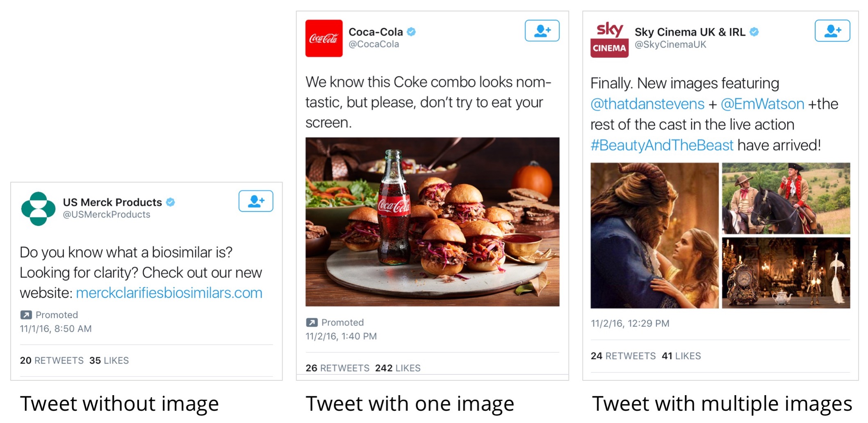Click the follow button on US Merck Products tweet
This screenshot has width=868, height=423.
(x=256, y=201)
